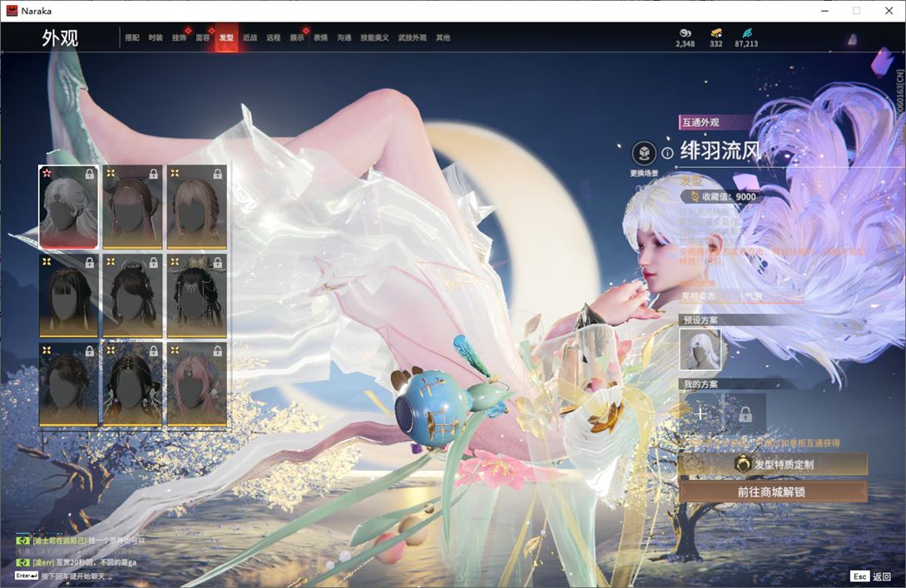Select the brown side-braid hairstyle thumbnail
The image size is (906, 588).
point(132,207)
